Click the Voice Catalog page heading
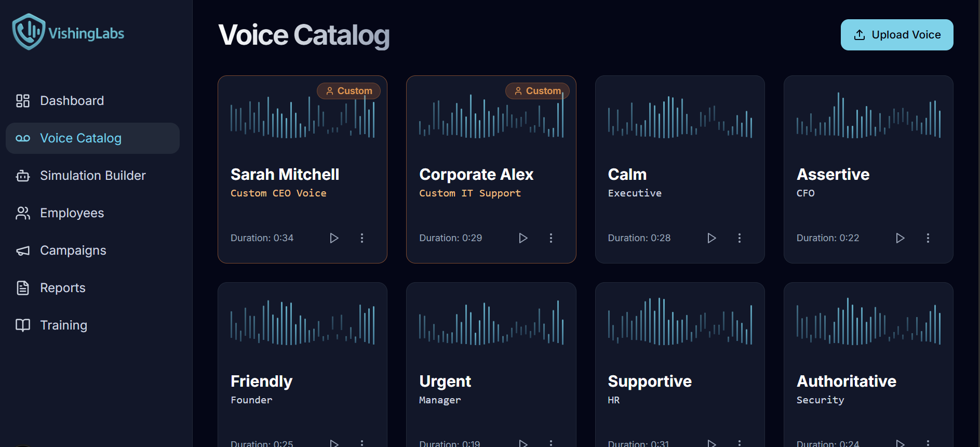Image resolution: width=980 pixels, height=447 pixels. (x=304, y=35)
